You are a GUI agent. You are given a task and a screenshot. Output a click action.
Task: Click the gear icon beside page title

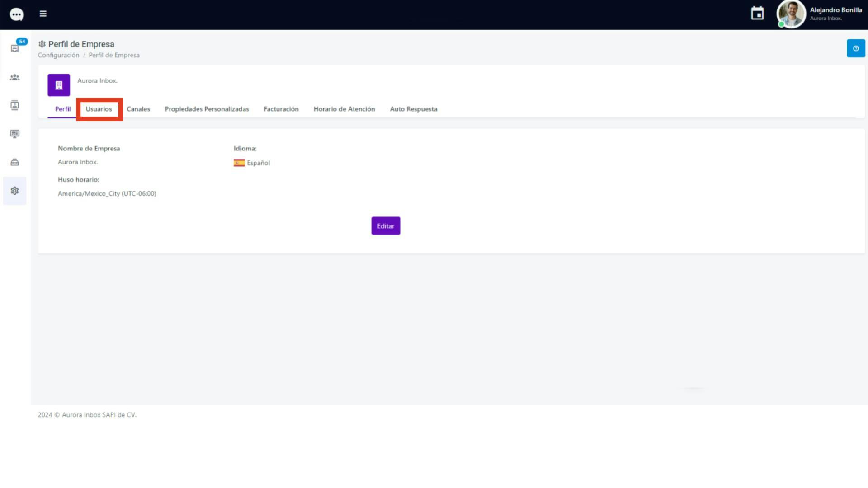[42, 44]
